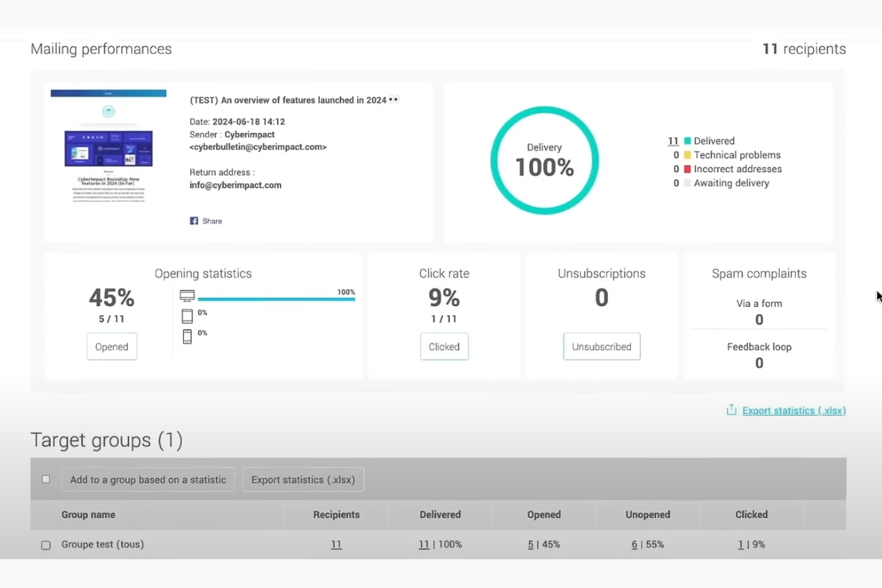Click the 9% click rate value
This screenshot has width=882, height=588.
click(444, 297)
